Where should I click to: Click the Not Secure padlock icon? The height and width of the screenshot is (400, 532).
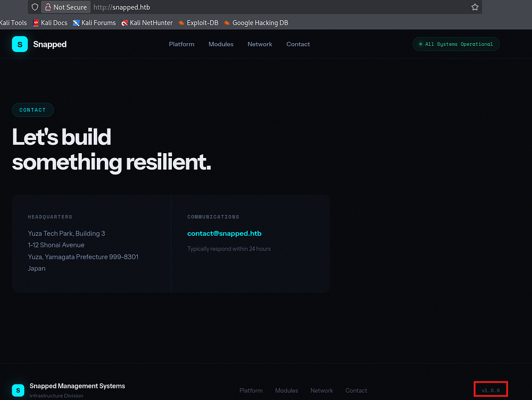48,7
